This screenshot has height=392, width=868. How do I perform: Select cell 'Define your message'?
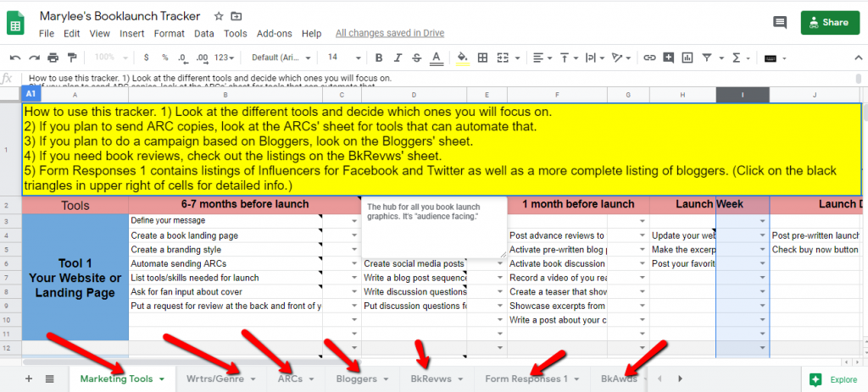point(225,221)
